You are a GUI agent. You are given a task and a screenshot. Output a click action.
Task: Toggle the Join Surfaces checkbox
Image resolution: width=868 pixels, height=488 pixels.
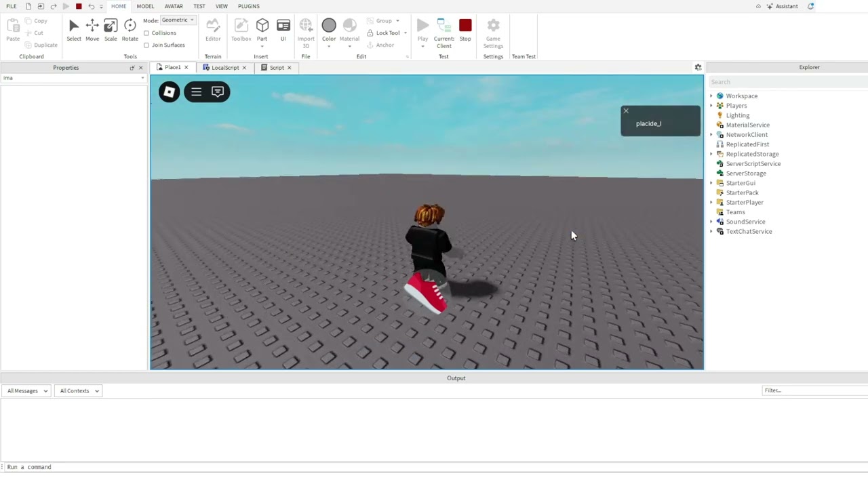pyautogui.click(x=146, y=45)
